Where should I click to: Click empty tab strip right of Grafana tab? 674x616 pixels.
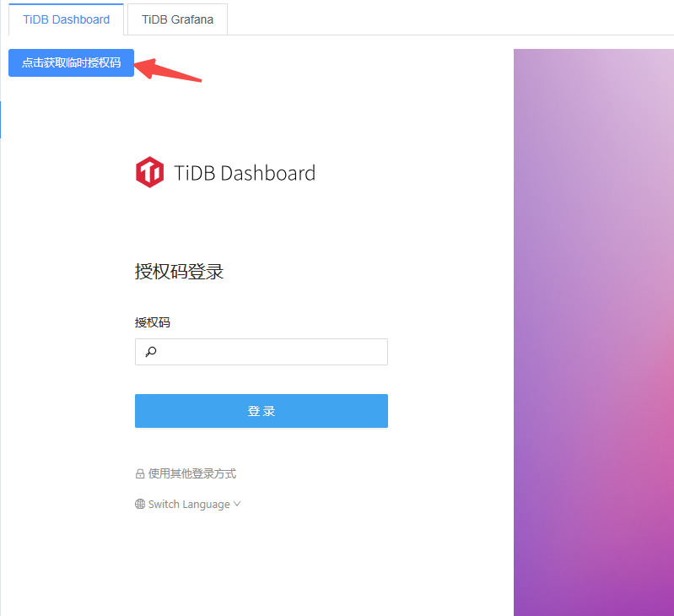[x=450, y=19]
